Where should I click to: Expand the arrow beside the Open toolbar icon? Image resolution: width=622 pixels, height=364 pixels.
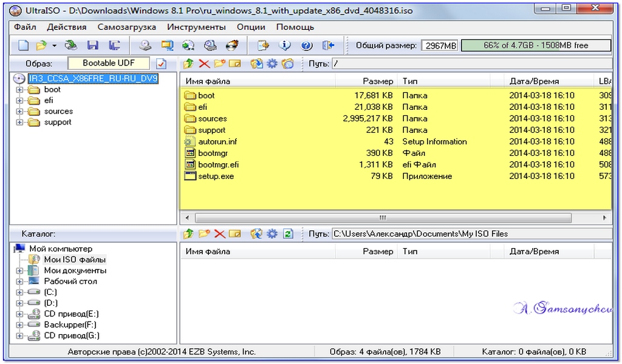[54, 45]
